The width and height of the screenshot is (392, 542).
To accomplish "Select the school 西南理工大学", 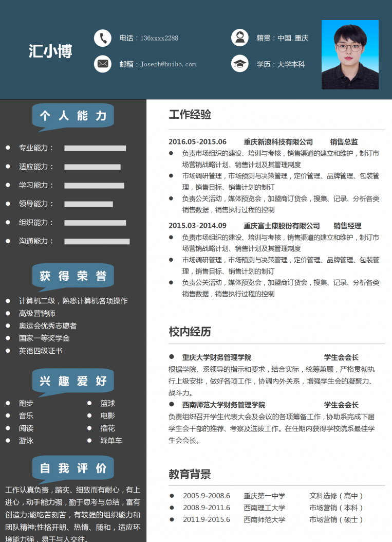I will click(x=265, y=508).
